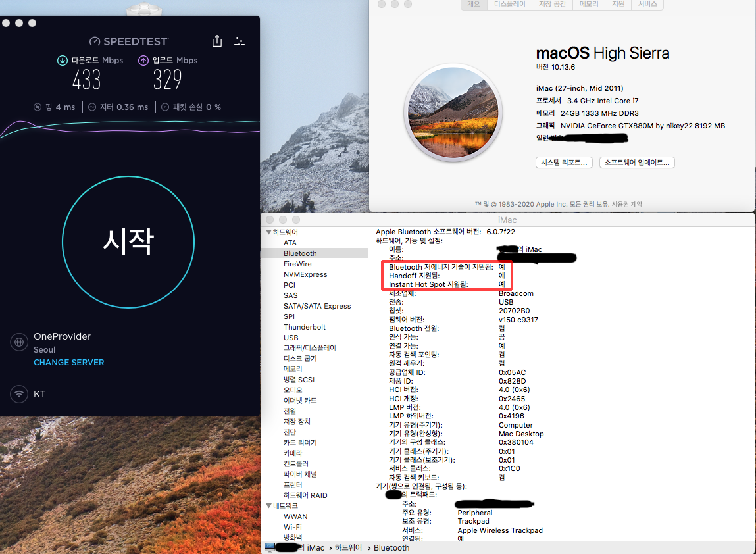Click the jitter icon beside 0.36 ms
Screen dimensions: 756x554
point(92,107)
